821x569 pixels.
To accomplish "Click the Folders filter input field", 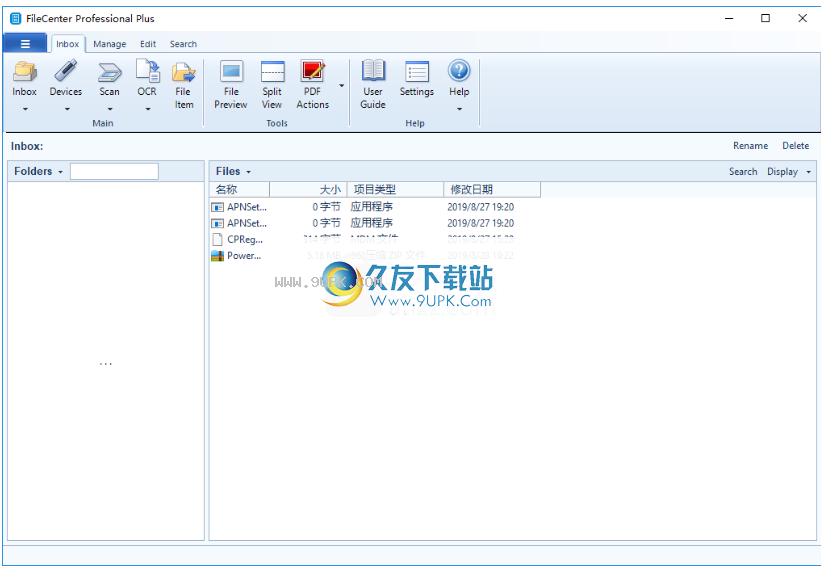I will [114, 171].
